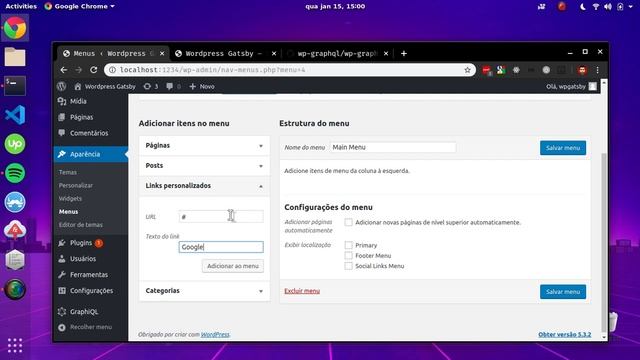Screen dimensions: 640x360
Task: Open Visual Studio Code from dock
Action: pos(15,115)
